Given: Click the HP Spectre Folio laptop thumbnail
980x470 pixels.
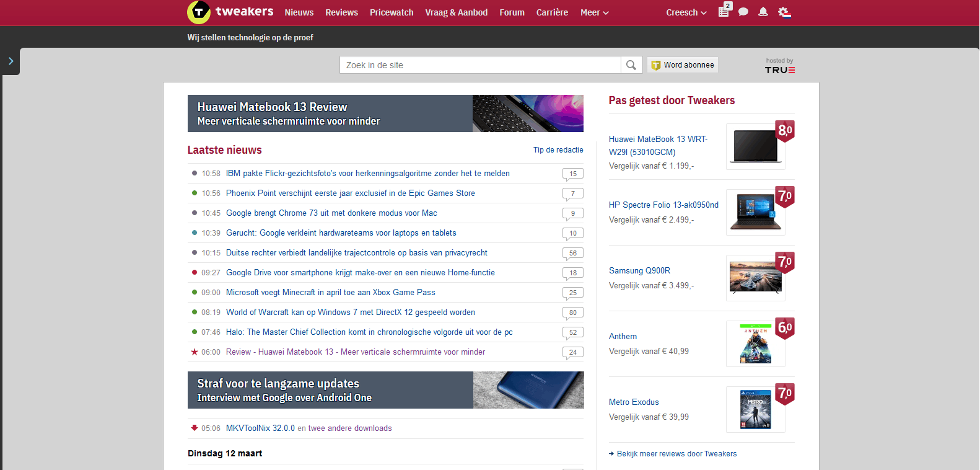Looking at the screenshot, I should [755, 213].
